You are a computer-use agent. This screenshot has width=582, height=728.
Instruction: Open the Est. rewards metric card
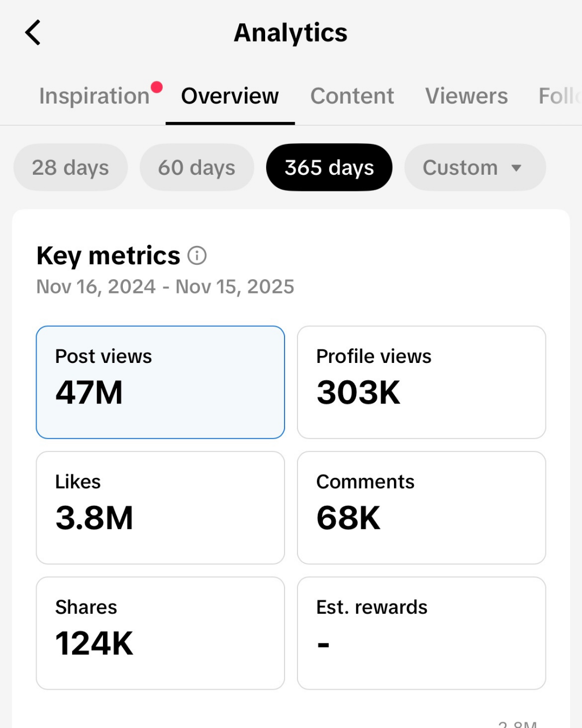click(421, 633)
